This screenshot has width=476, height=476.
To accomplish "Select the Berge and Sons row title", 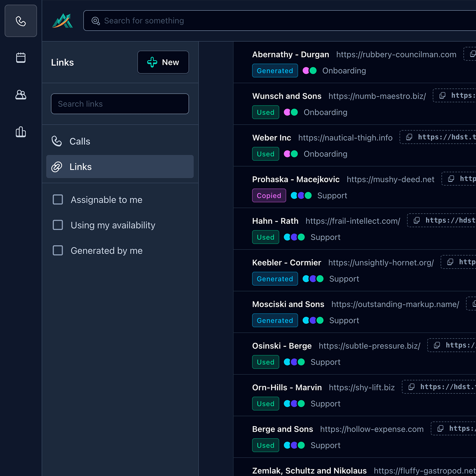I will [283, 429].
